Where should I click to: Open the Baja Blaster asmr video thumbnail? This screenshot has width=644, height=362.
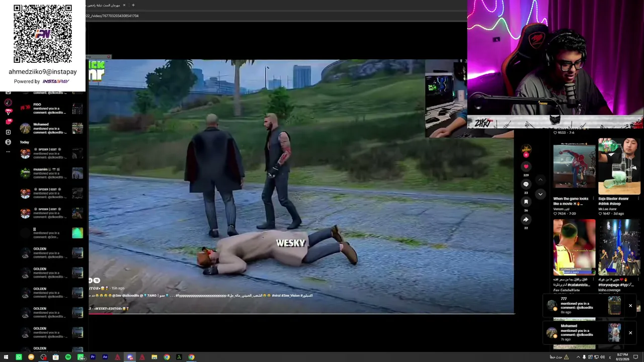point(619,166)
